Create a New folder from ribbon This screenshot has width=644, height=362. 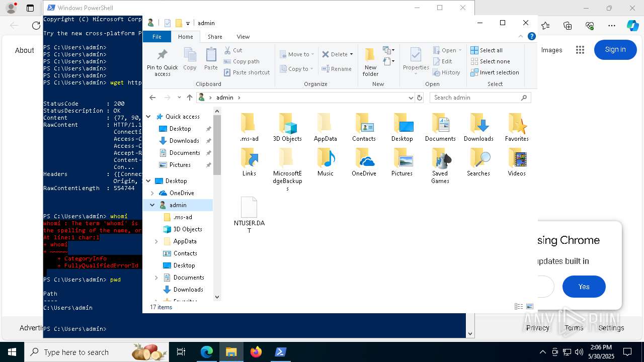[370, 62]
